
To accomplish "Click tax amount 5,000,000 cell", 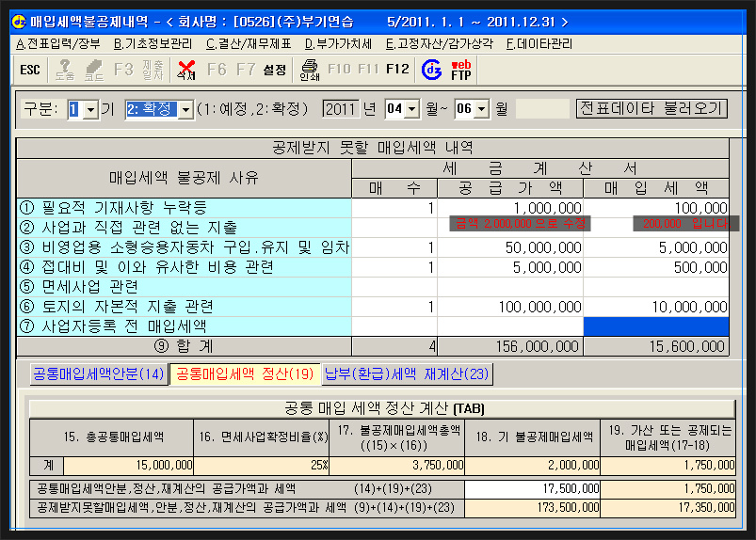I will (656, 247).
